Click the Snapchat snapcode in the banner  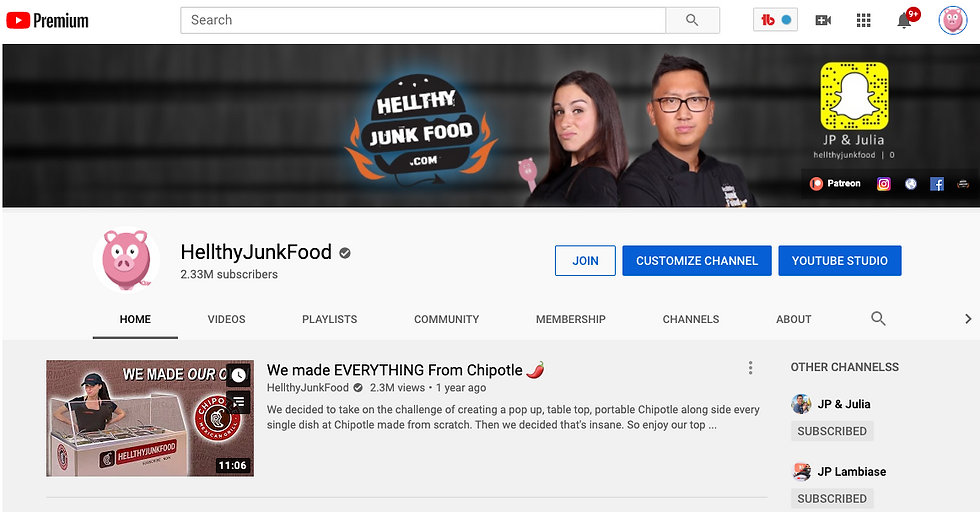854,96
